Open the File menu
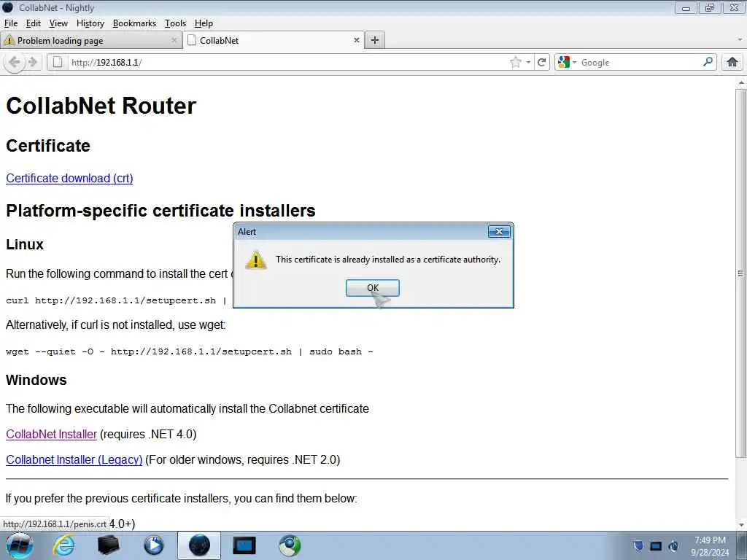The height and width of the screenshot is (560, 747). [x=10, y=23]
